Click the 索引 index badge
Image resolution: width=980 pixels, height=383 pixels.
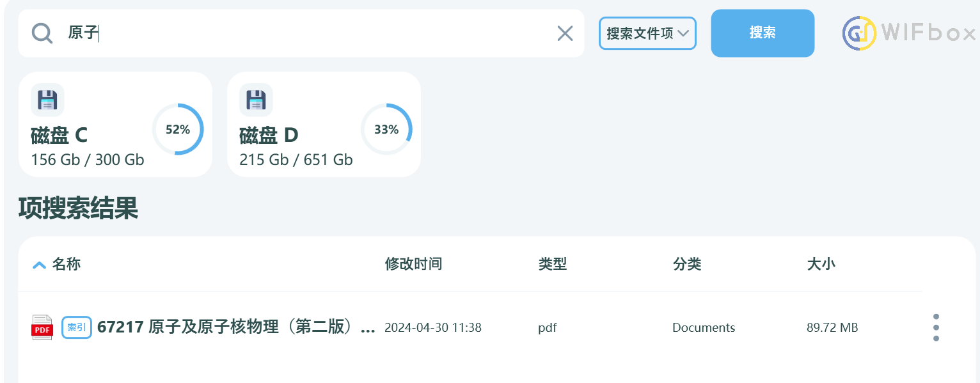77,327
